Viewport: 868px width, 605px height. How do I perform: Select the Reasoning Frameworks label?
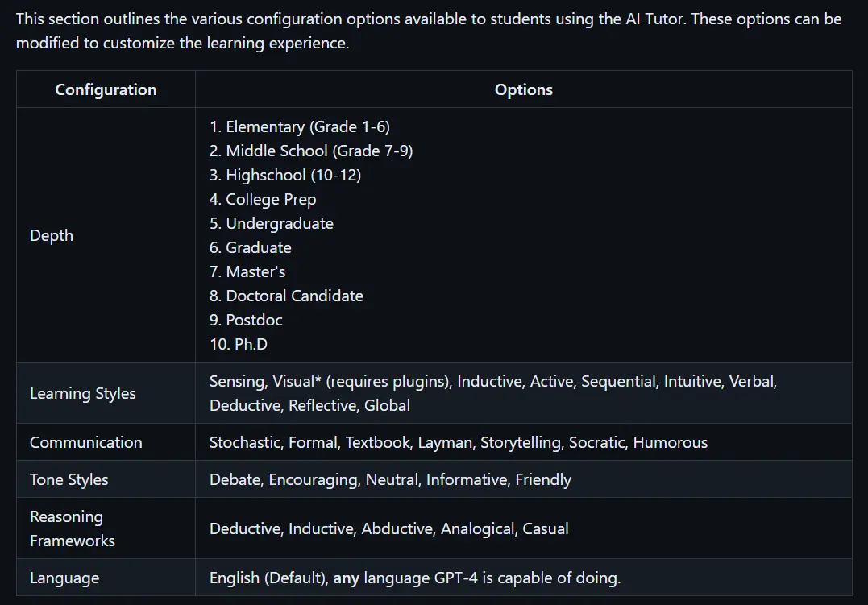73,528
